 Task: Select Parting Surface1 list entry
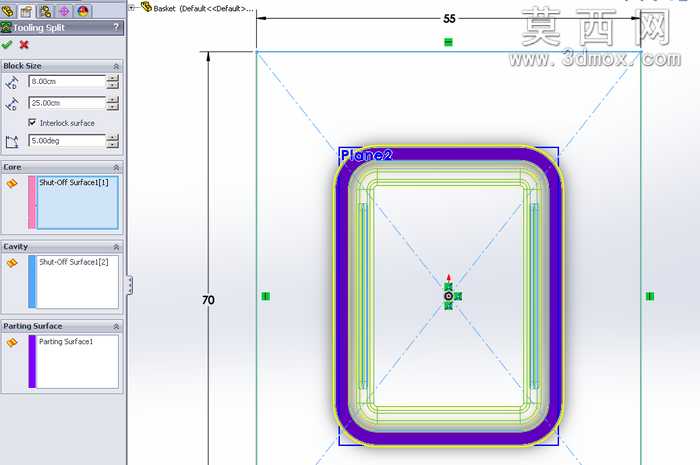(x=66, y=341)
